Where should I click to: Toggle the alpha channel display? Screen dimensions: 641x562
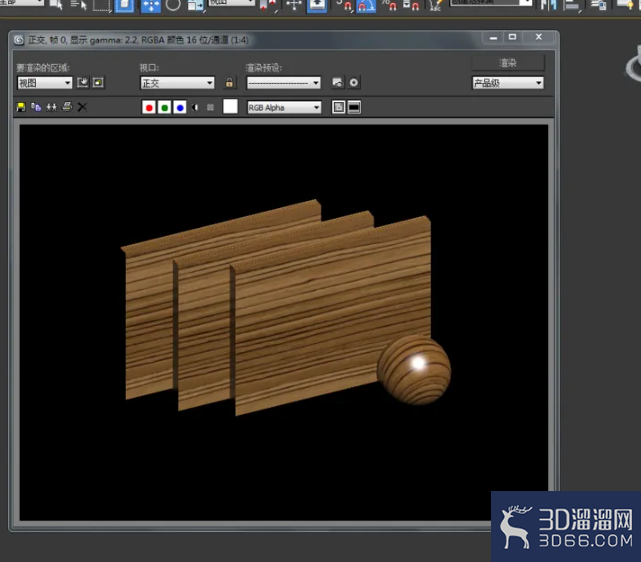tap(195, 107)
